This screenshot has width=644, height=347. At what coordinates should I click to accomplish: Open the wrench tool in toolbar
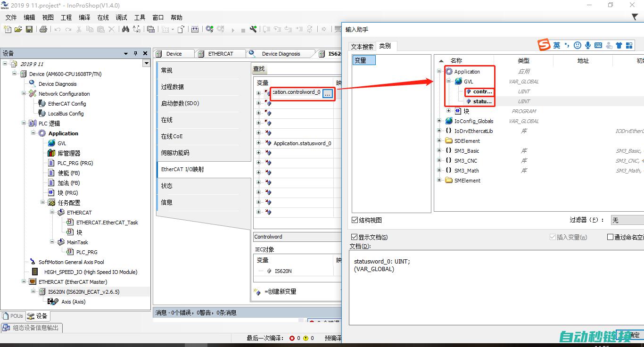[x=253, y=29]
